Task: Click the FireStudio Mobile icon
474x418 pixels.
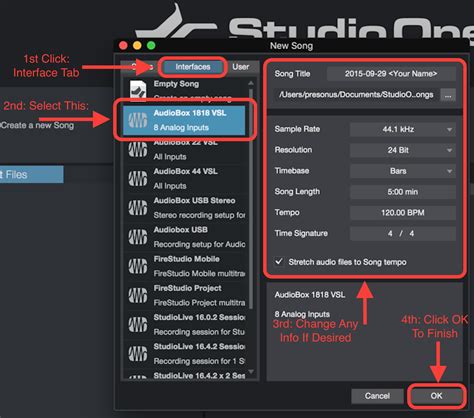Action: pos(138,266)
